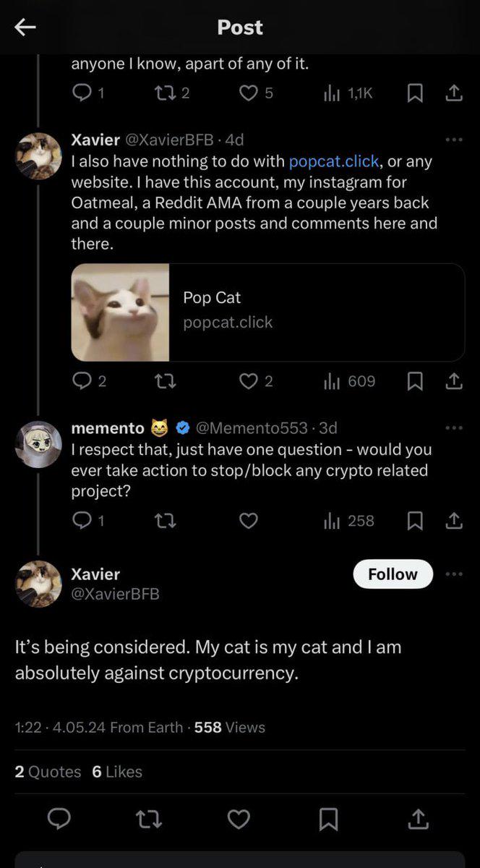Like memento's question reply
The height and width of the screenshot is (868, 480).
249,521
